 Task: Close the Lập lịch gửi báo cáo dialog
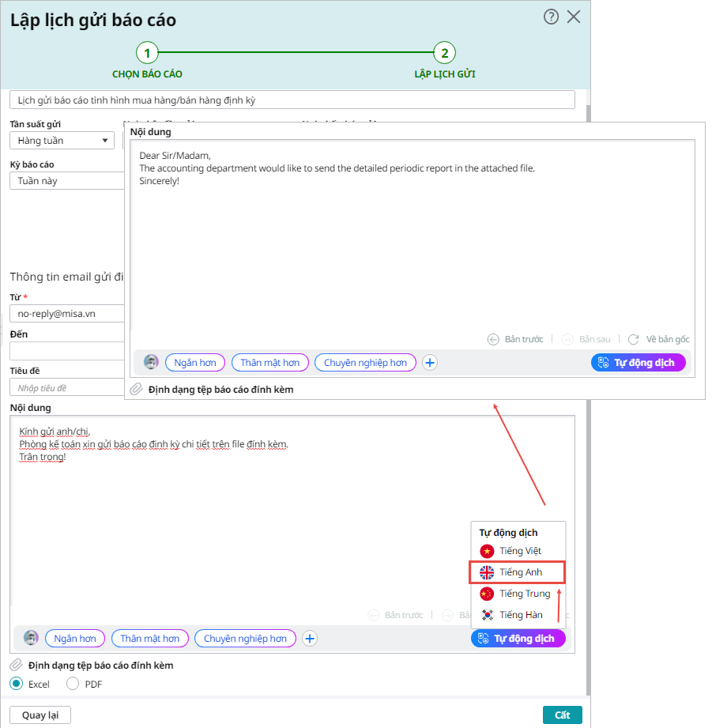(574, 17)
